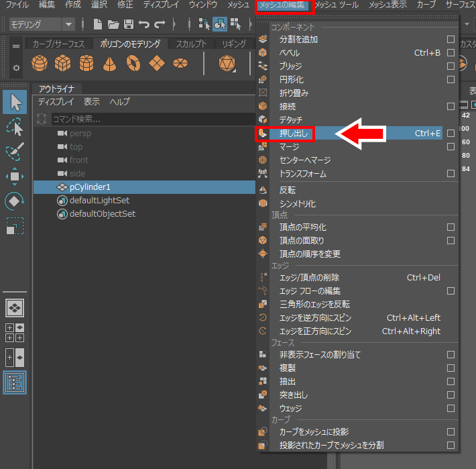Create a polygon sphere from the shelf
The image size is (476, 469).
pos(40,64)
